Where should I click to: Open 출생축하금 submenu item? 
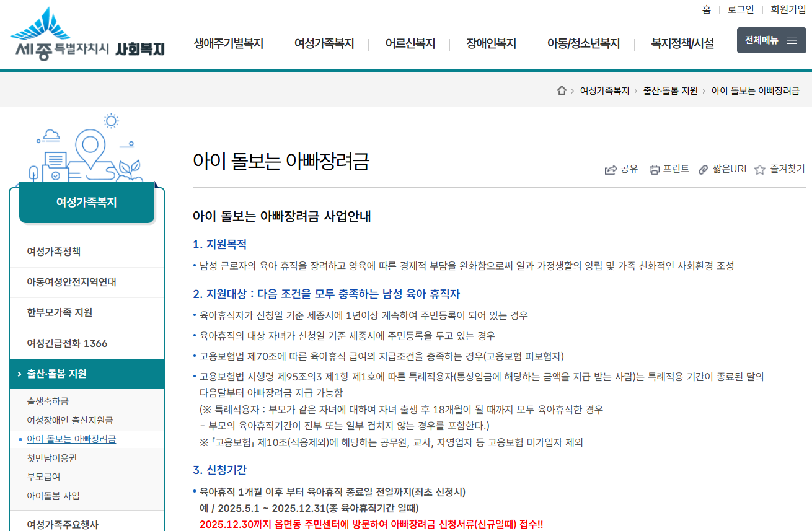[x=48, y=402]
